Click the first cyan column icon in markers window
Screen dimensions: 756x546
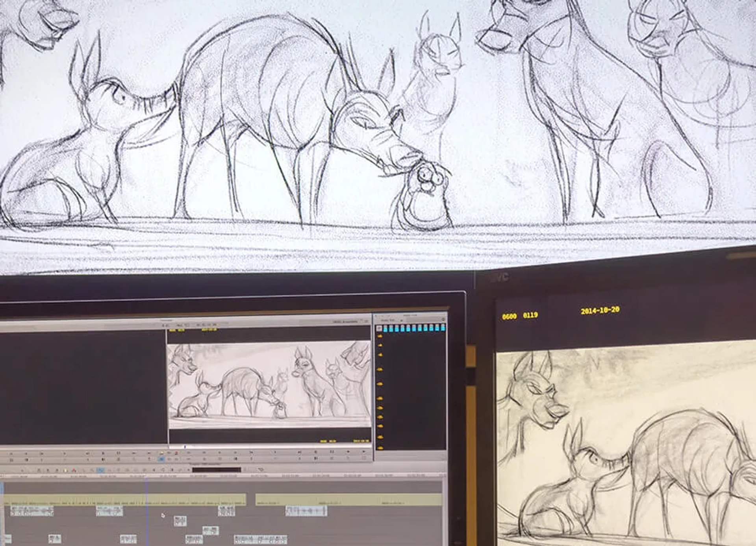(385, 328)
